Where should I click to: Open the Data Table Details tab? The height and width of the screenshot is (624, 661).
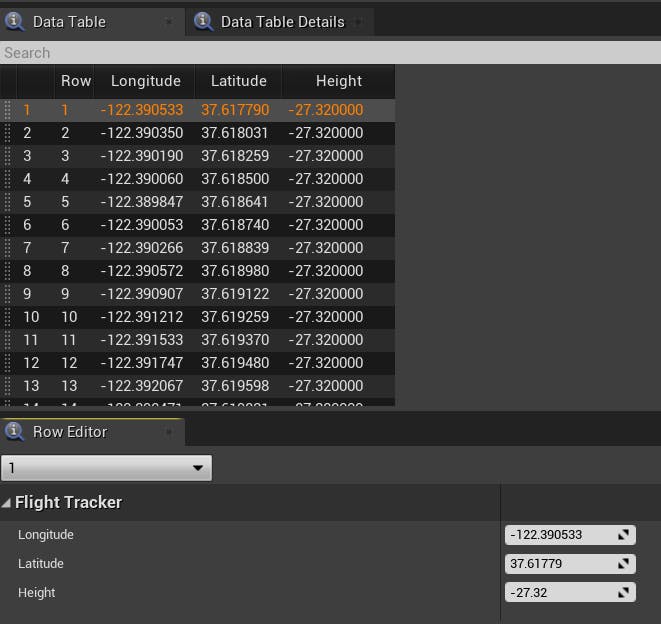pos(280,22)
